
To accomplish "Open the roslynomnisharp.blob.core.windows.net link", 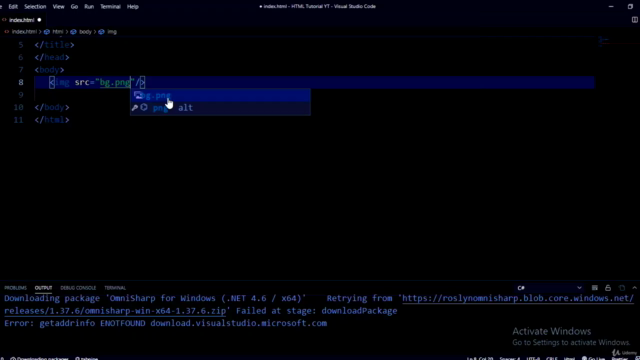I will (x=518, y=298).
